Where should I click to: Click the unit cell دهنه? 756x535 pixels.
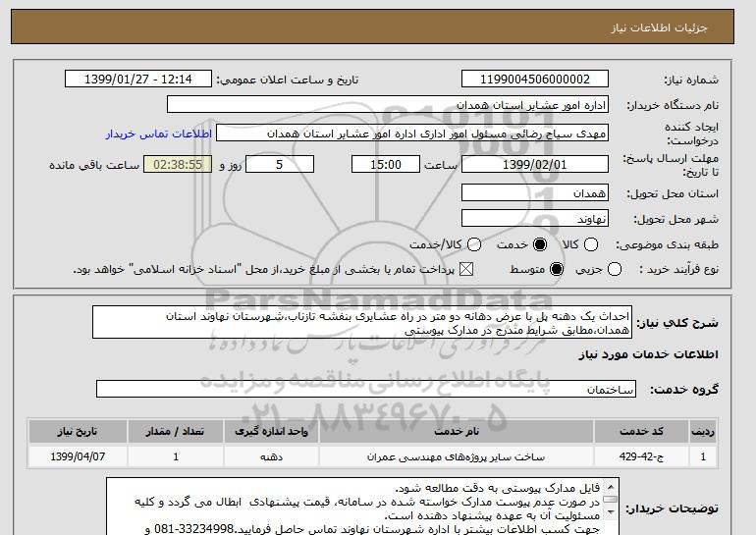coord(271,456)
